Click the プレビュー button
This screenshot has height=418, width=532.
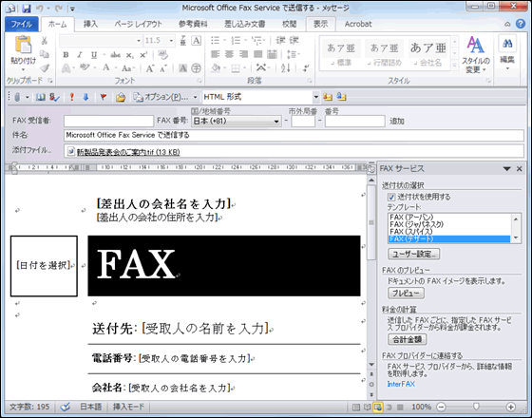coord(406,294)
